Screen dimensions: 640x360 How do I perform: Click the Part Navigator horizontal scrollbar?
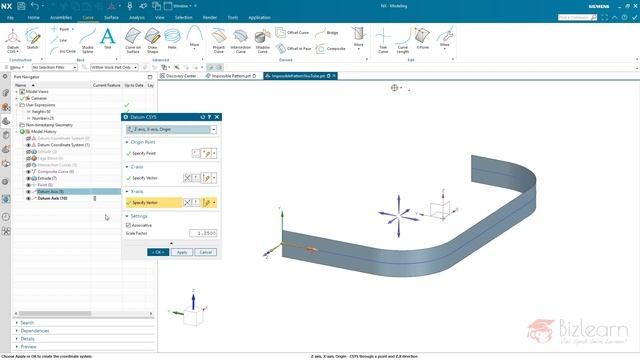[55, 313]
